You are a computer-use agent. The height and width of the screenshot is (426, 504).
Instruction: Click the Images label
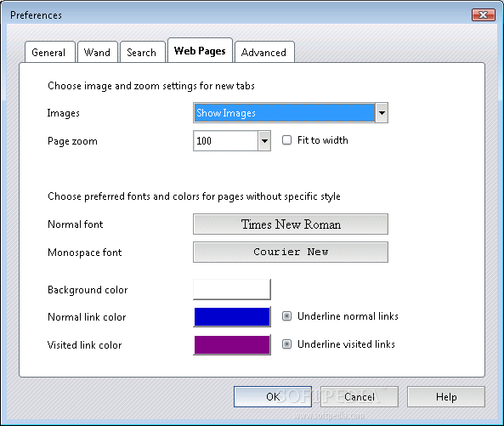(x=64, y=113)
